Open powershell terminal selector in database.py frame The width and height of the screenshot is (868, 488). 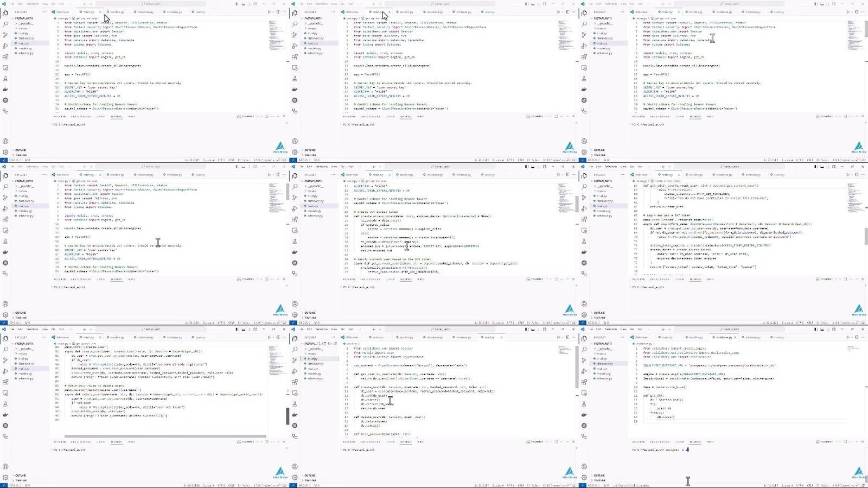(x=824, y=442)
